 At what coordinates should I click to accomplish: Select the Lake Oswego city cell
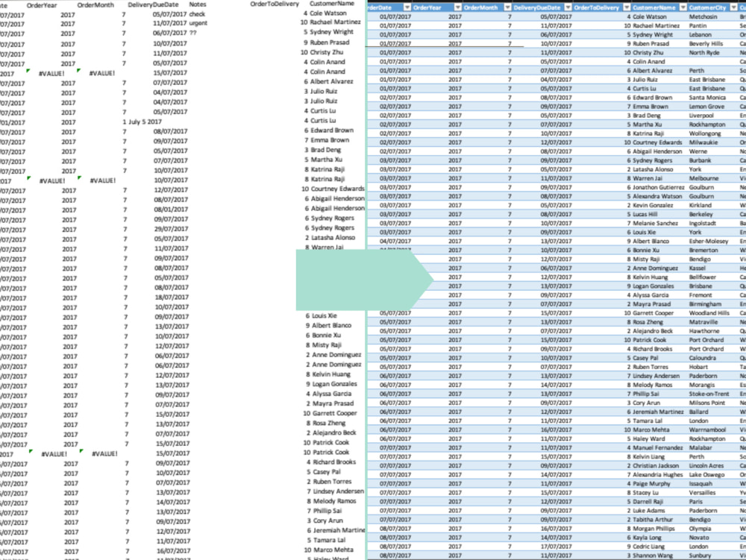pyautogui.click(x=706, y=475)
